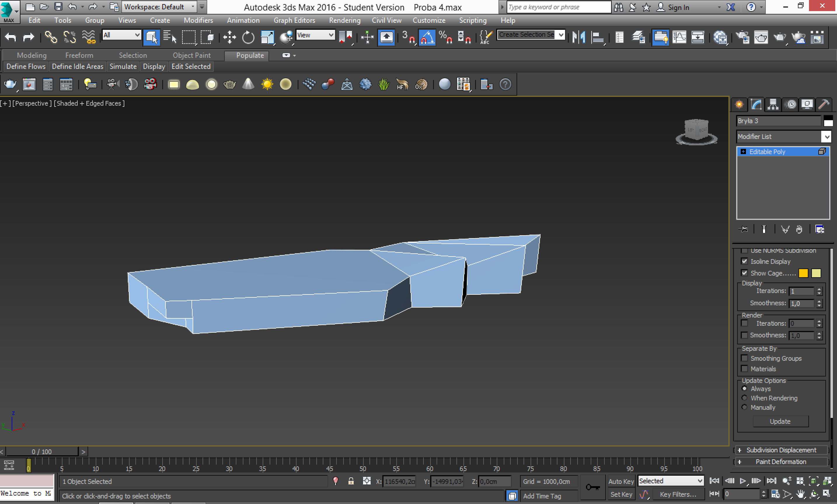837x504 pixels.
Task: Click the Link selection icon
Action: pyautogui.click(x=51, y=37)
